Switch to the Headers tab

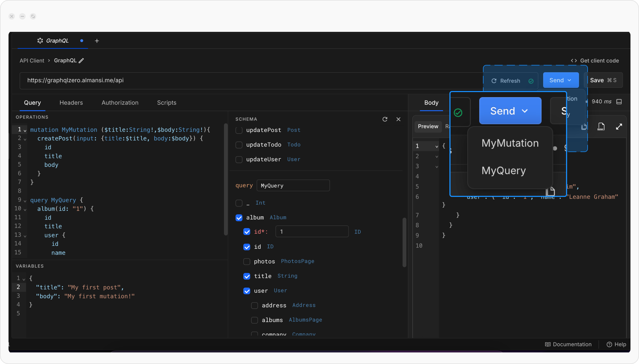(x=71, y=103)
